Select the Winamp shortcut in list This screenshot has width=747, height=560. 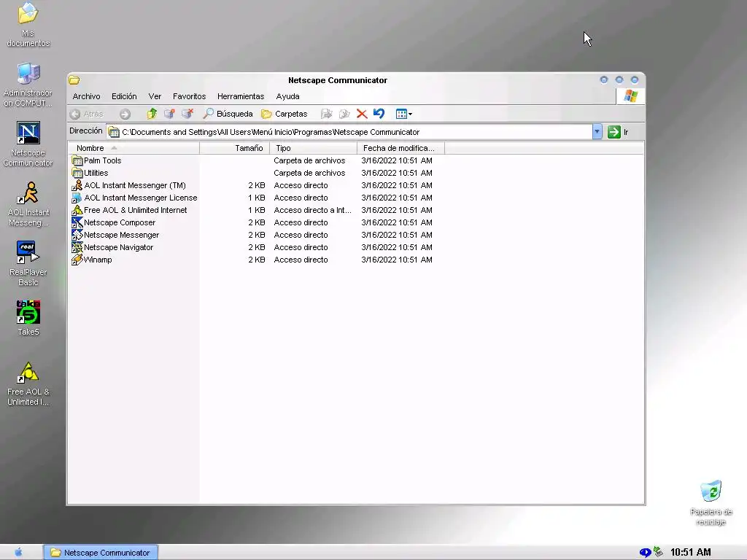pos(92,260)
